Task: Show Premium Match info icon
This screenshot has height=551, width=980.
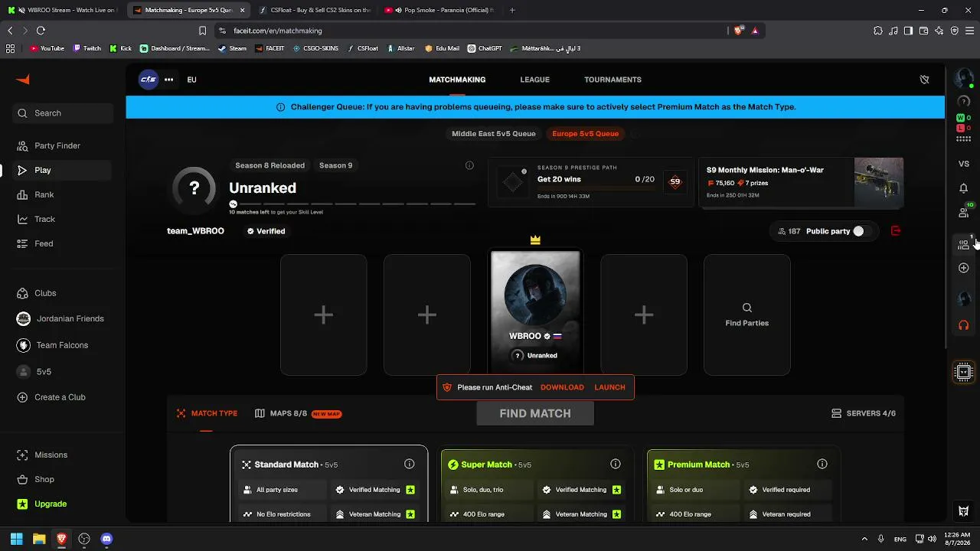Action: [822, 464]
